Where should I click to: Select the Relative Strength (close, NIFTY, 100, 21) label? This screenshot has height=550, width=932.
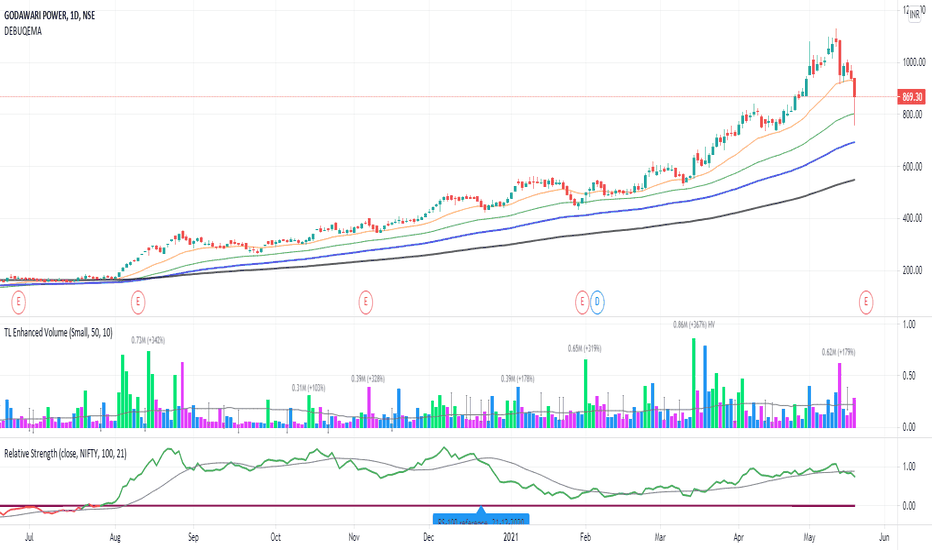pyautogui.click(x=65, y=454)
